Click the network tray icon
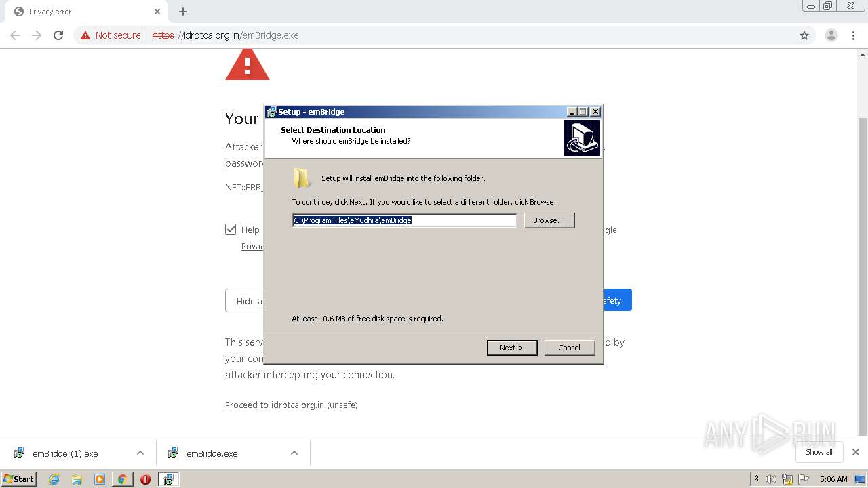Image resolution: width=868 pixels, height=488 pixels. [787, 479]
